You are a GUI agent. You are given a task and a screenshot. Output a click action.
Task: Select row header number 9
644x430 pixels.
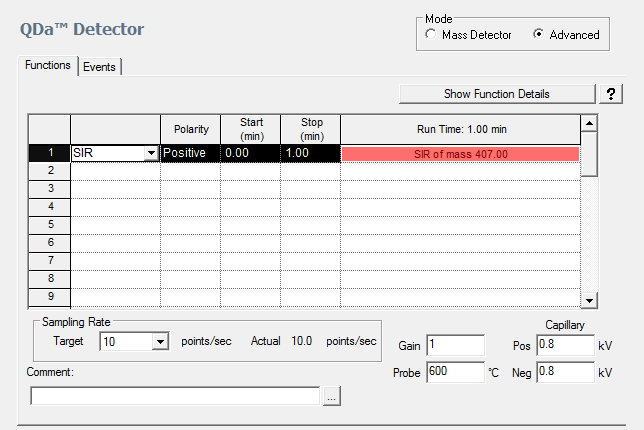coord(50,298)
